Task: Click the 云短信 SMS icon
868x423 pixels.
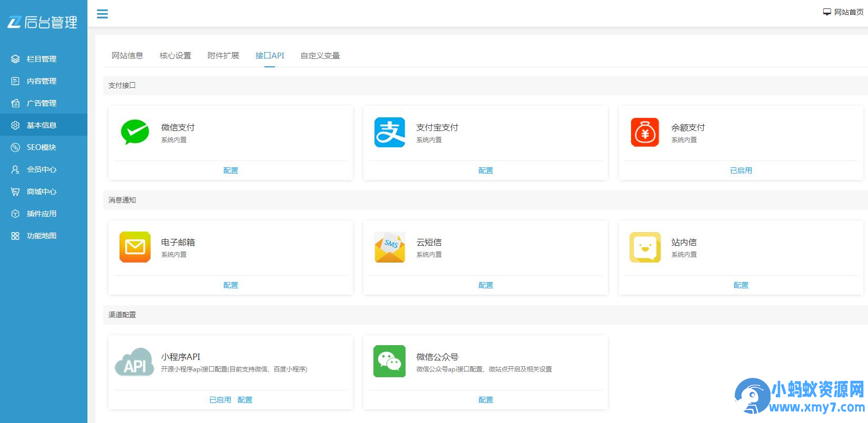Action: 390,247
